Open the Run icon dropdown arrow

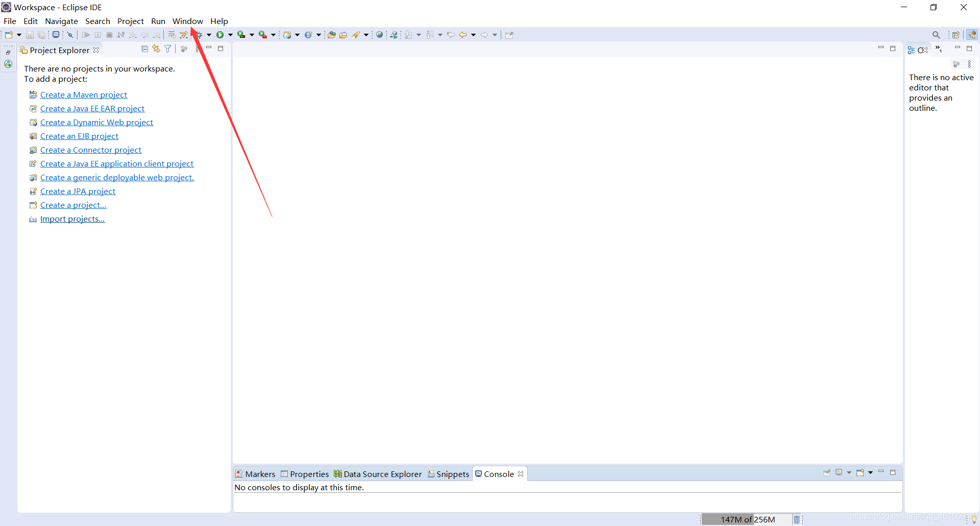[230, 35]
